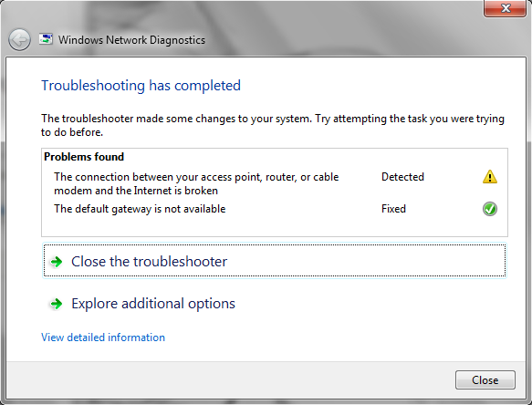
Task: Select the broken Internet connection problem entry
Action: pos(196,183)
